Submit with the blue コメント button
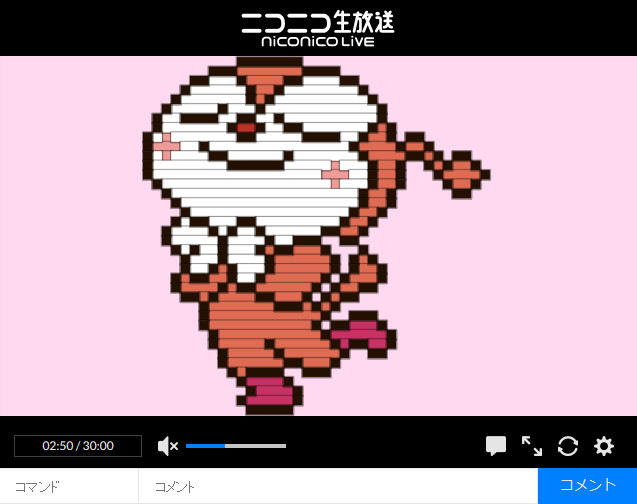 pos(587,486)
